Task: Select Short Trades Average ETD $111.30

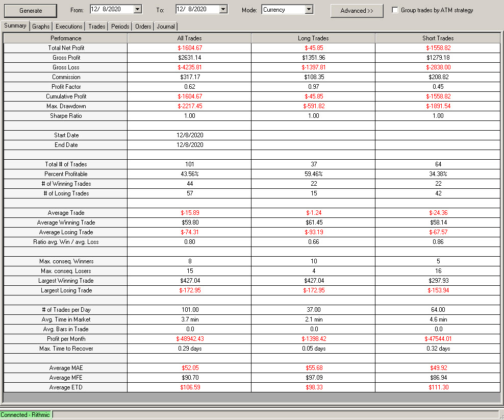Action: point(438,387)
